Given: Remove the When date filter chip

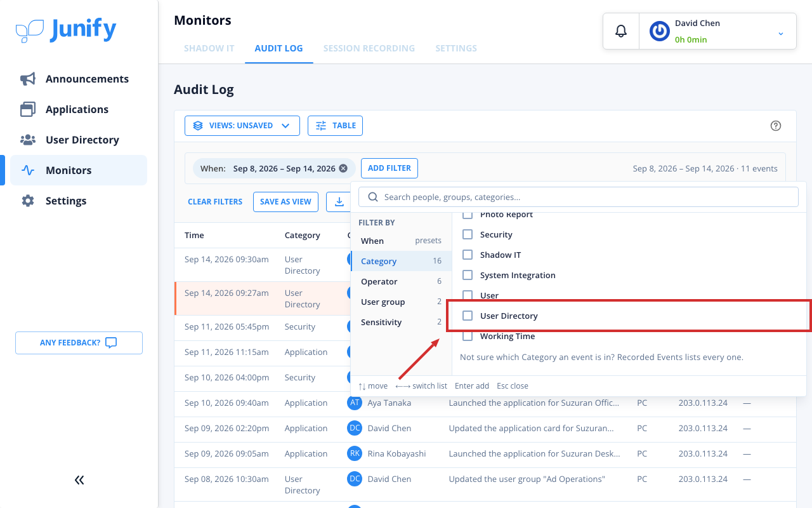Looking at the screenshot, I should (x=343, y=168).
